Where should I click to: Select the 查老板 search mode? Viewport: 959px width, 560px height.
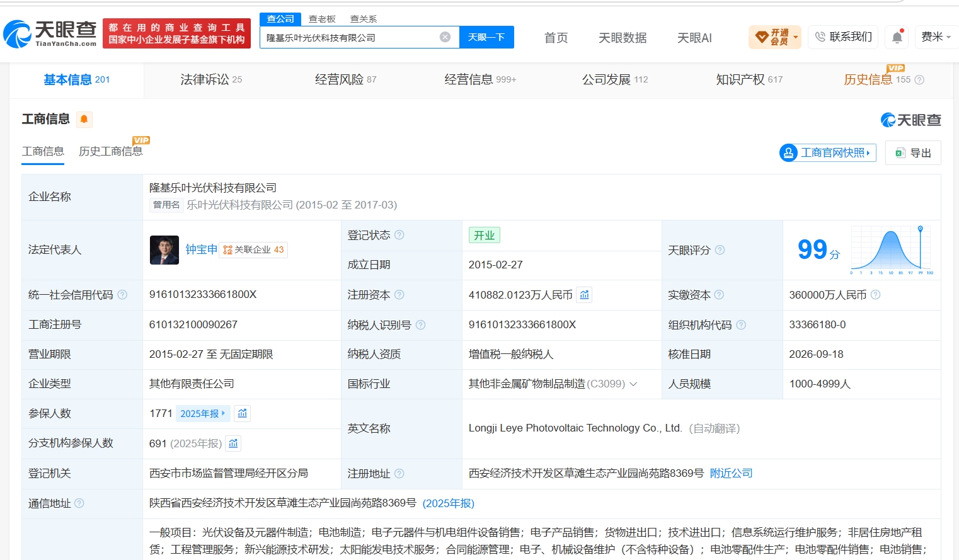tap(322, 20)
